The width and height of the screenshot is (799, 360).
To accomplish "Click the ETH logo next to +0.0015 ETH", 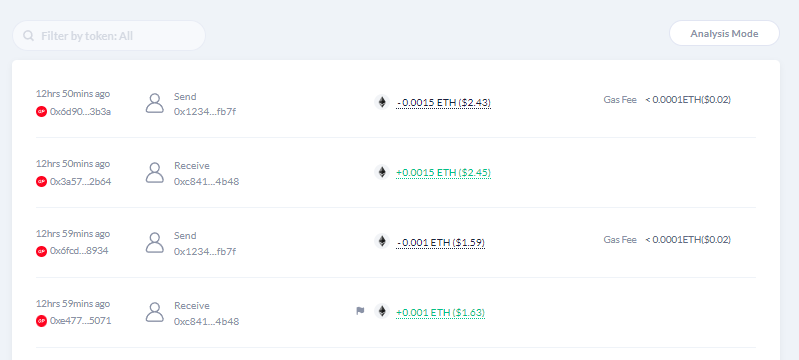I will tap(382, 172).
